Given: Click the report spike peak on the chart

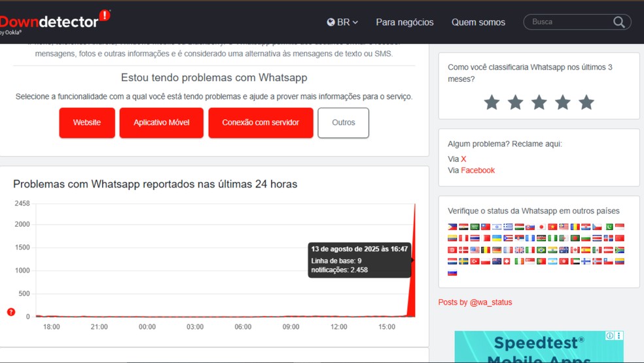Looking at the screenshot, I should point(414,204).
